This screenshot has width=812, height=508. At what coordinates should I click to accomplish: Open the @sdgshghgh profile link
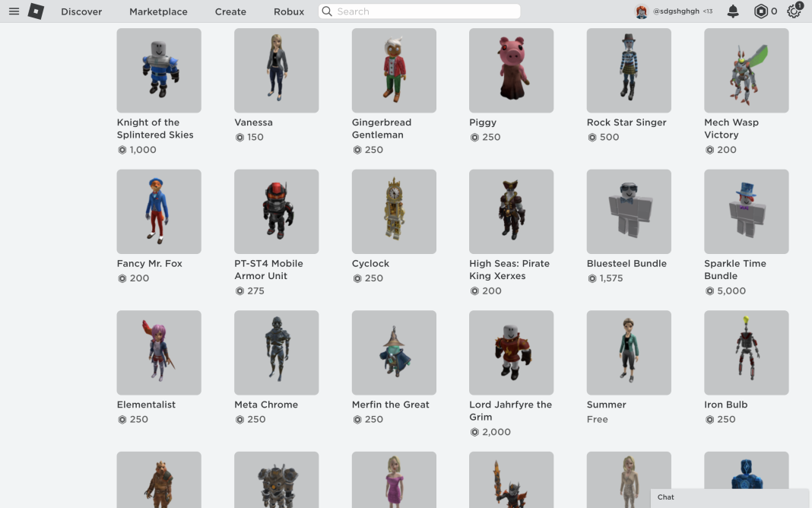[676, 11]
